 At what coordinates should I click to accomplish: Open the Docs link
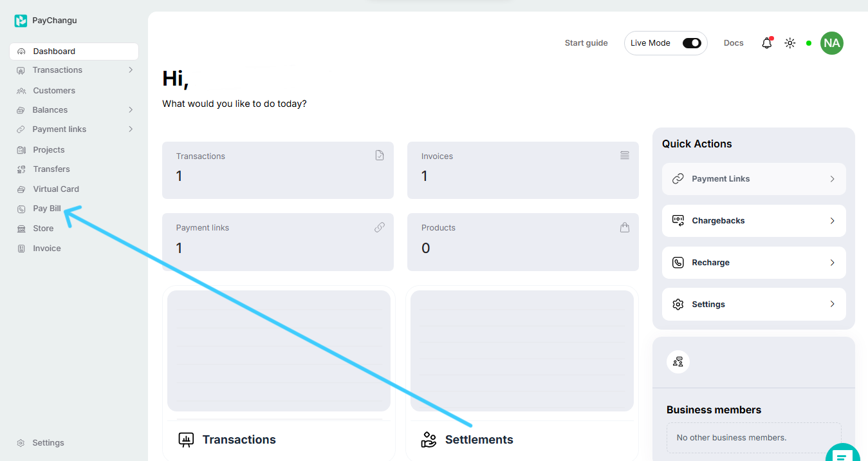coord(734,43)
